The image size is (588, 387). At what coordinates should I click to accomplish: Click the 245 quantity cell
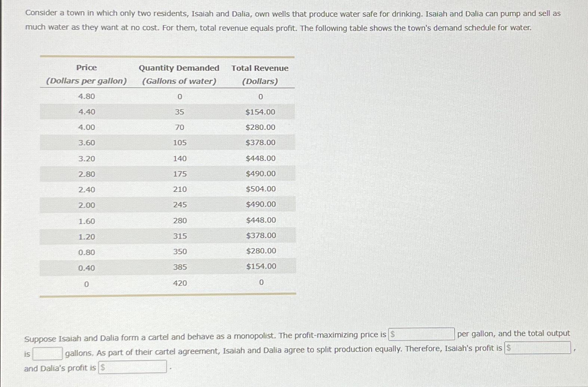180,205
